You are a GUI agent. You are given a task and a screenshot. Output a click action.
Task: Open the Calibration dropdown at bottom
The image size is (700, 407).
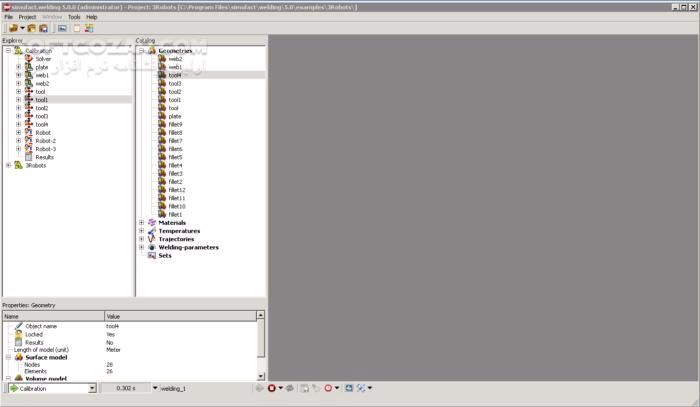point(90,388)
